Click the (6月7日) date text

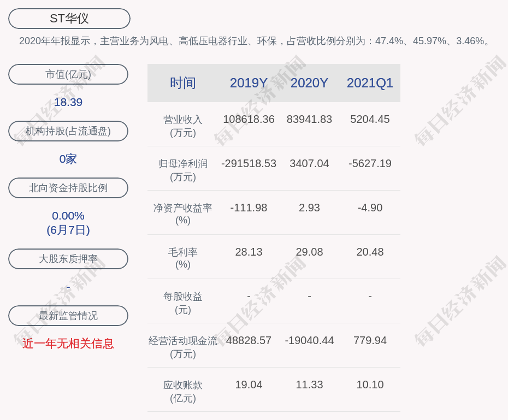(x=68, y=230)
